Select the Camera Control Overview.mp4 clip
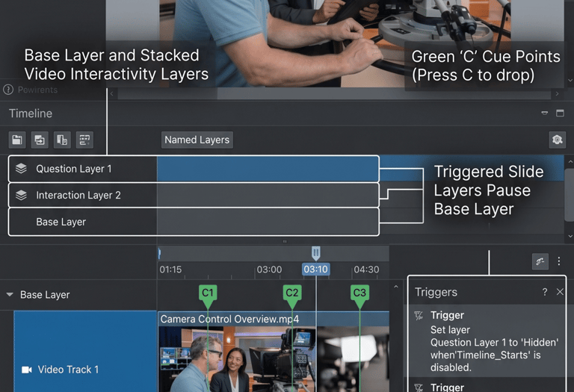This screenshot has height=392, width=574. coord(274,352)
